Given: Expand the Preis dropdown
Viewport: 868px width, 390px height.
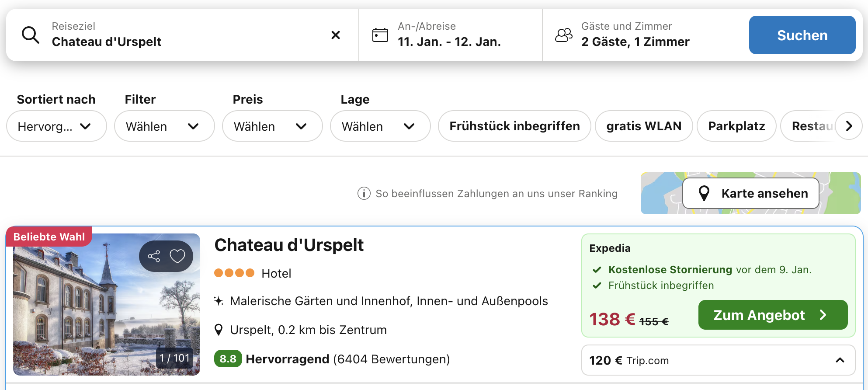Looking at the screenshot, I should tap(272, 126).
